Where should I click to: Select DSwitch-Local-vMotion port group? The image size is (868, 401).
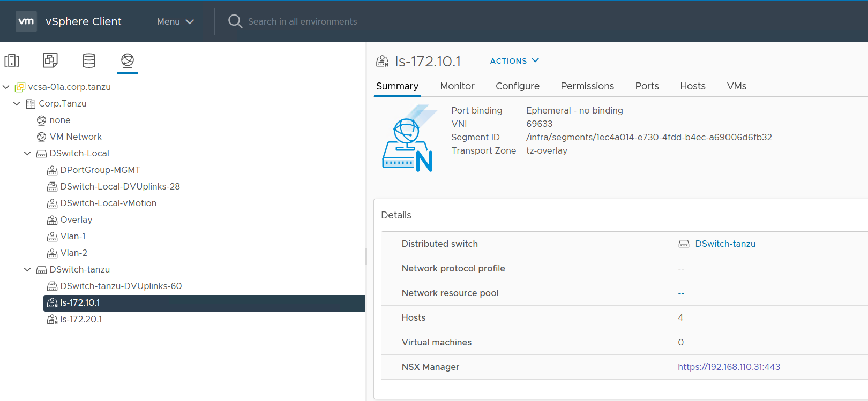tap(108, 203)
